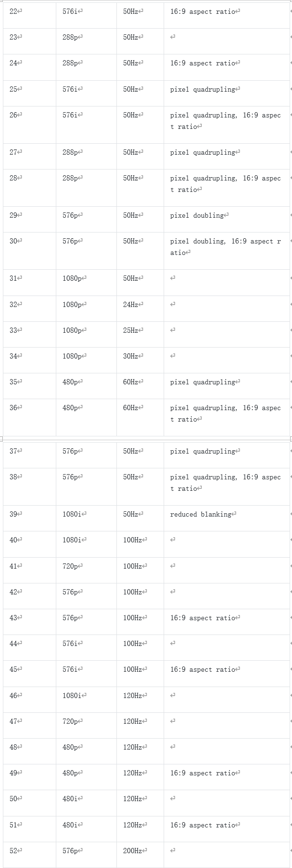Click the 25Hz refresh rate cell
The width and height of the screenshot is (292, 868).
140,334
